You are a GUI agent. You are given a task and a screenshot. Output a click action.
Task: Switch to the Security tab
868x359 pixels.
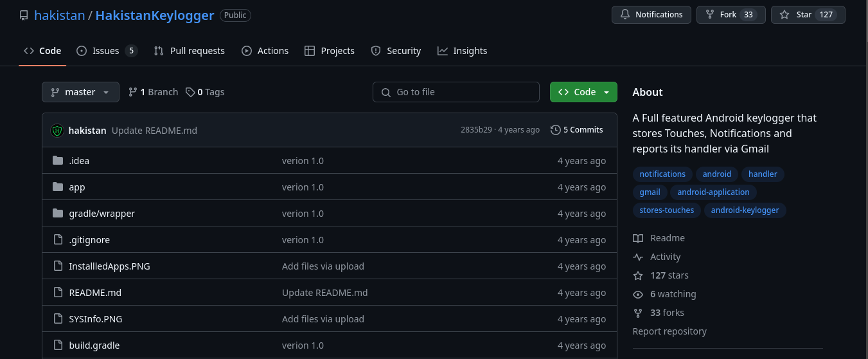(396, 51)
